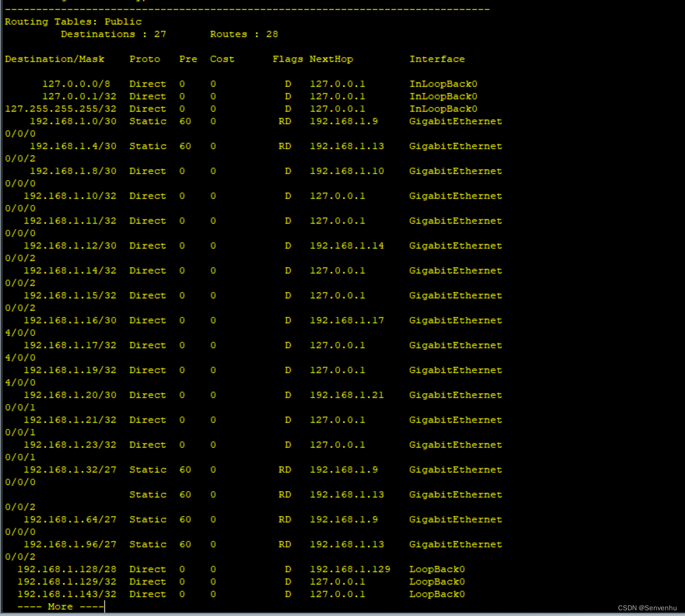The width and height of the screenshot is (685, 616).
Task: Click RD flag of 192.168.1.32/27 row
Action: tap(285, 470)
